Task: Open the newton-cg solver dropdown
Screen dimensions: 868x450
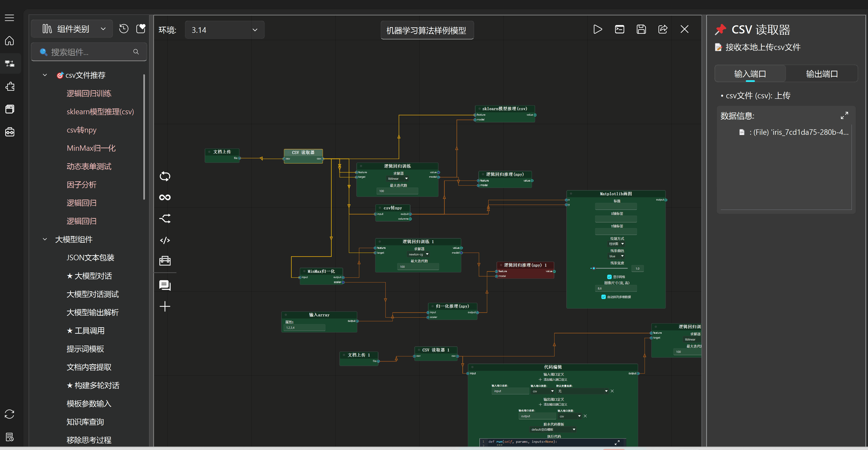Action: (x=418, y=254)
